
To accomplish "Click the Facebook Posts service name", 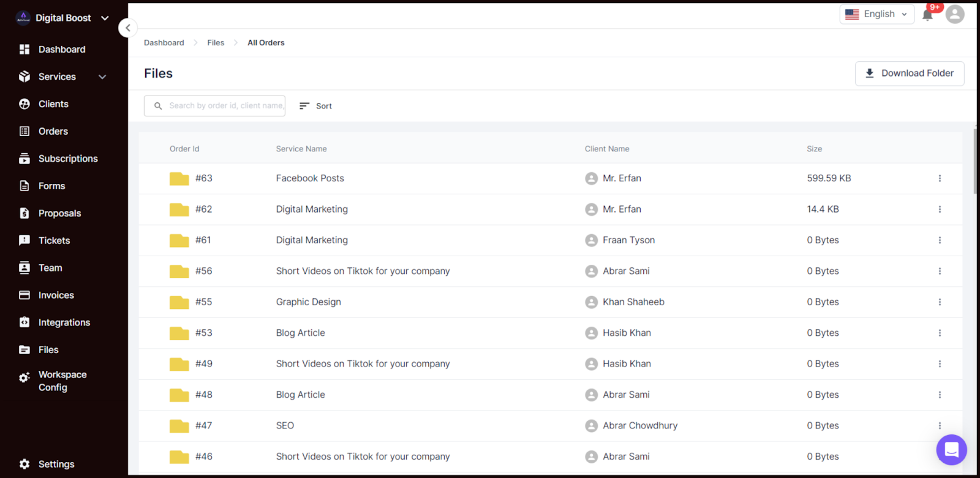I will [310, 178].
